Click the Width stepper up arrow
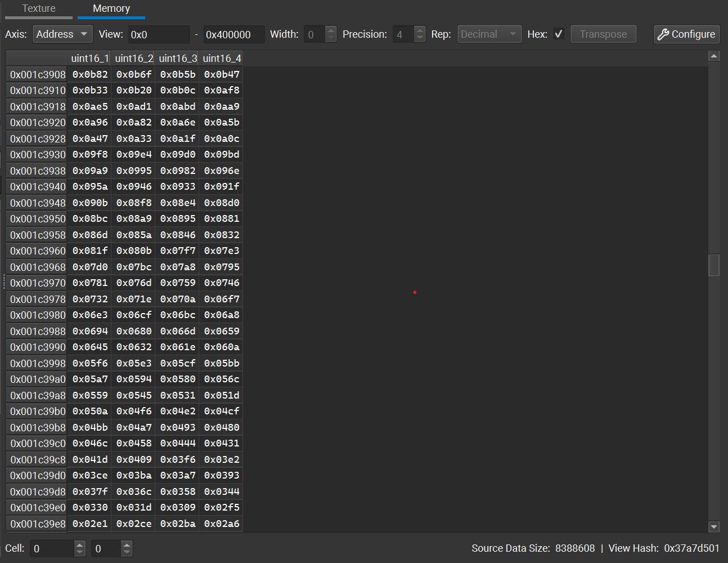728x563 pixels. point(331,30)
